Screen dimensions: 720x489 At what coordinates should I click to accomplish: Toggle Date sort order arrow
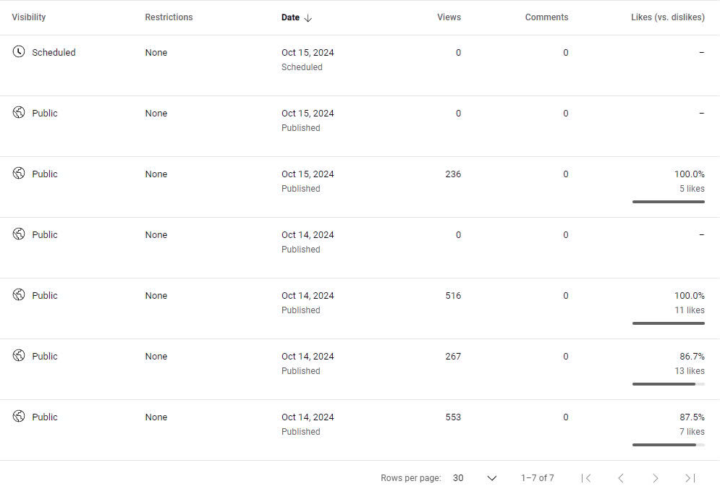click(x=308, y=18)
